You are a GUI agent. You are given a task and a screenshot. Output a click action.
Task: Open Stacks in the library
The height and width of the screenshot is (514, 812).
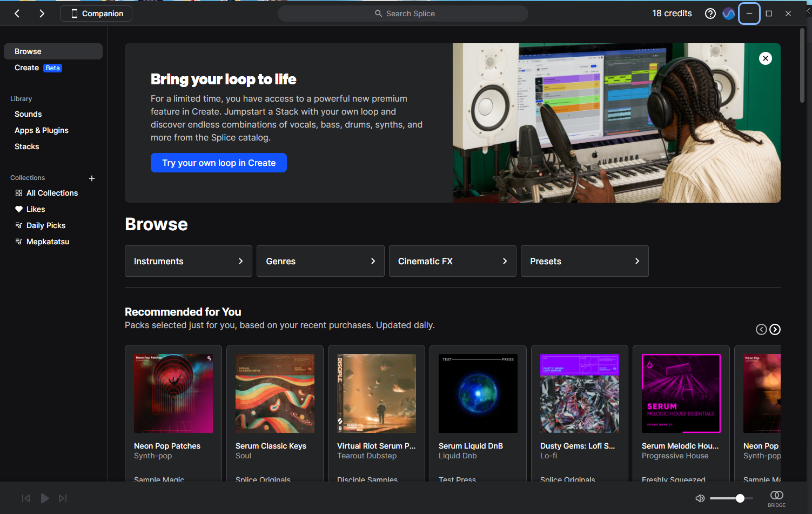click(27, 146)
